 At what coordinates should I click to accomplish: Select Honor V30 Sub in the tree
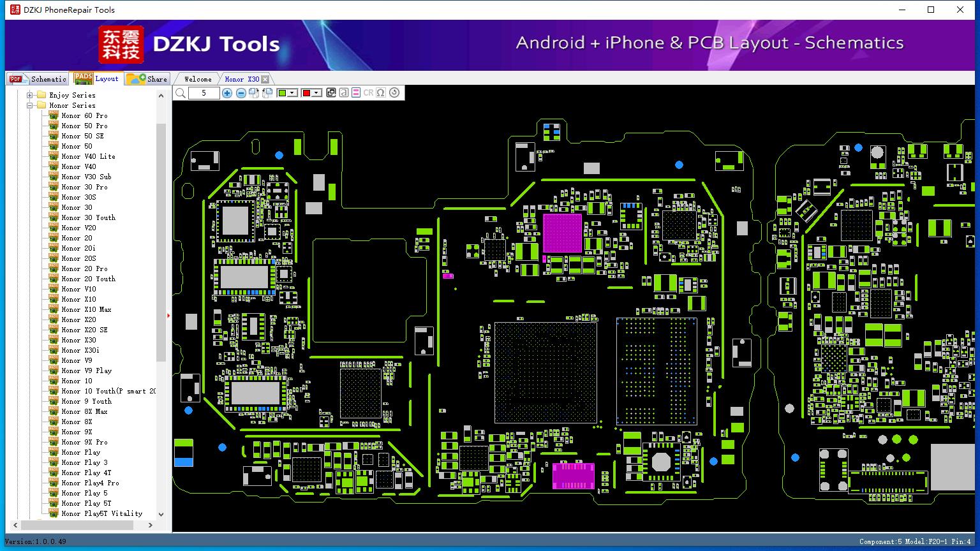point(86,177)
